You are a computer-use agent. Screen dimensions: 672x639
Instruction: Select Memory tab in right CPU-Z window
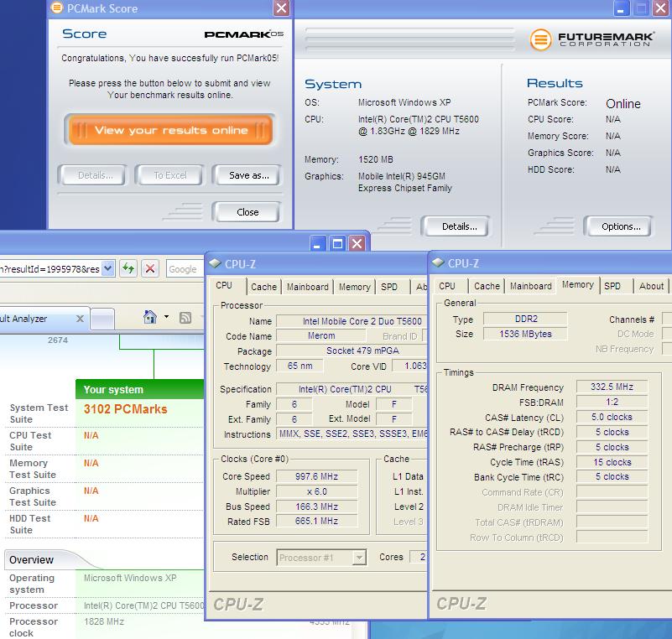[577, 285]
